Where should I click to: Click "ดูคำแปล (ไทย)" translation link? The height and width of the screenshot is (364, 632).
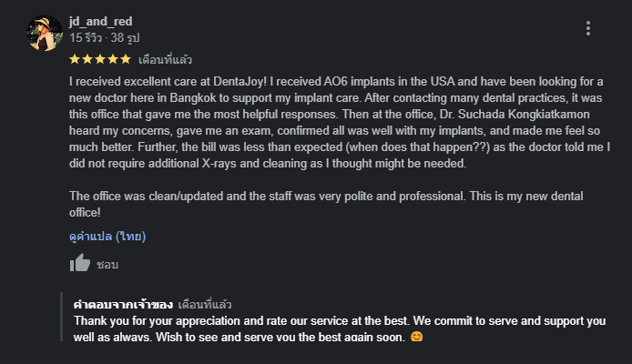107,237
